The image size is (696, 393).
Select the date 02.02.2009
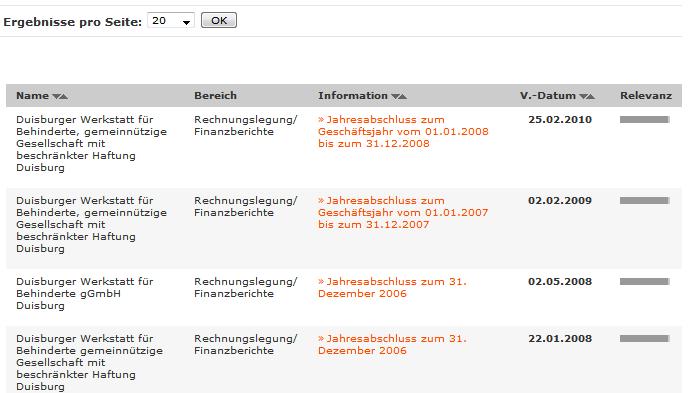coord(560,200)
